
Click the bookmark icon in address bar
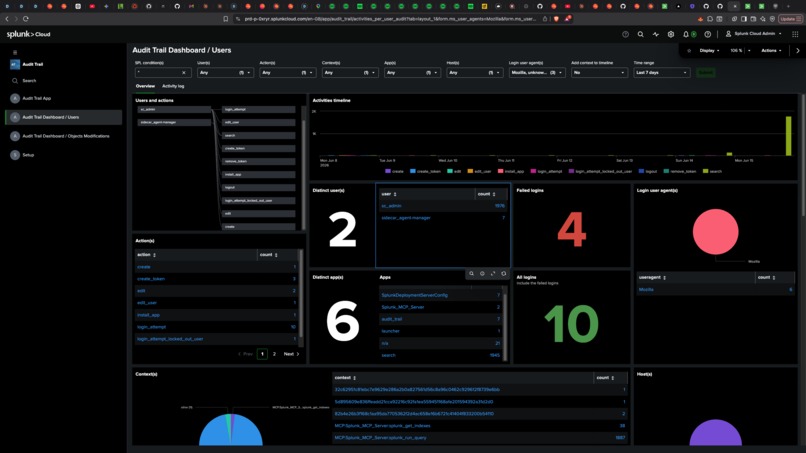coord(226,19)
